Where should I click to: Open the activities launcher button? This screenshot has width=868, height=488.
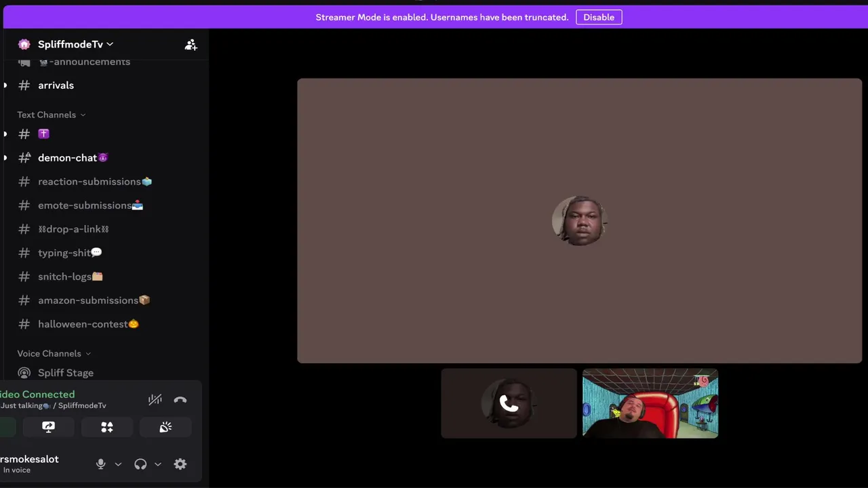click(x=107, y=427)
